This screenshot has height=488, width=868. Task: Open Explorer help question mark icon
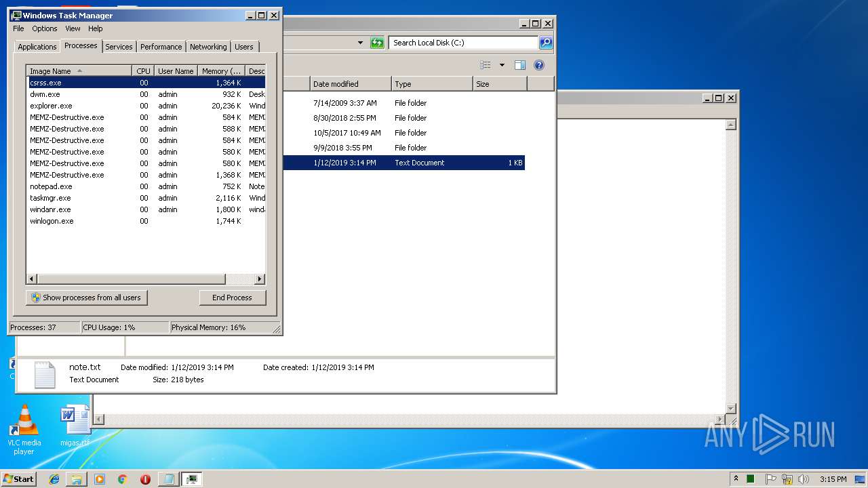tap(539, 65)
